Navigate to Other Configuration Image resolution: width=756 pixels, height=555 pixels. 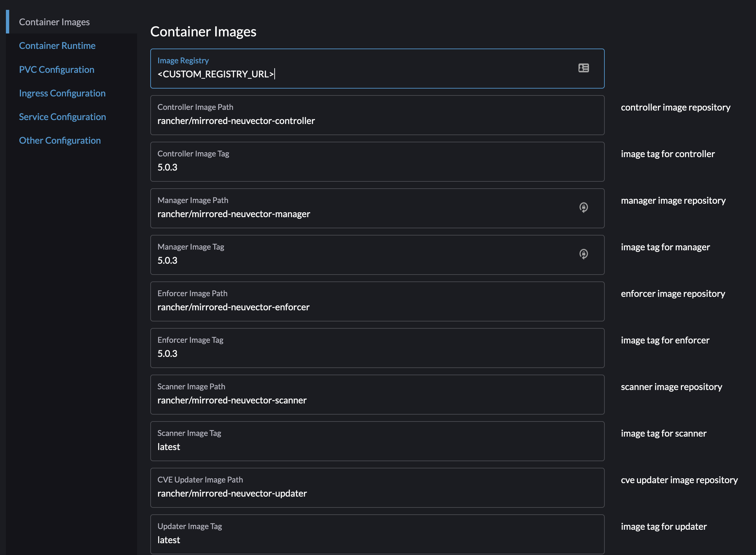[60, 140]
